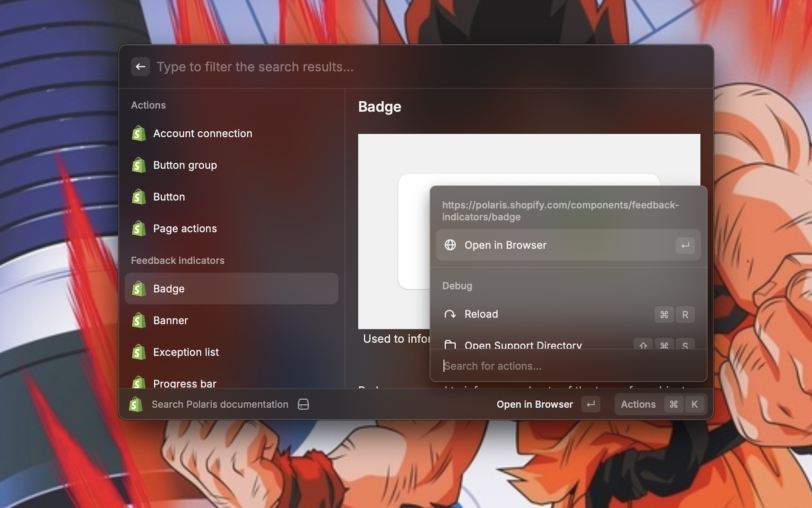Click the Shopify bag icon in the bottom bar
The width and height of the screenshot is (812, 508).
click(x=136, y=404)
